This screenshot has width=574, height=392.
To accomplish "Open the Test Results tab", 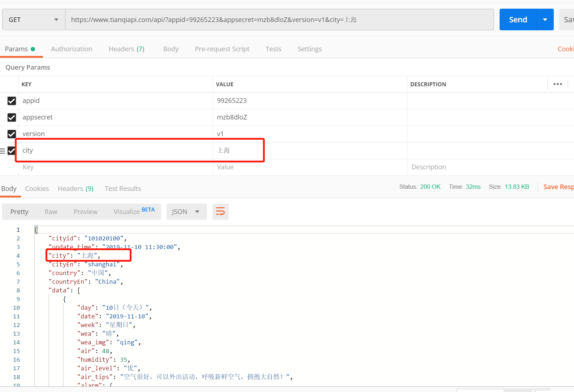I will click(x=123, y=188).
